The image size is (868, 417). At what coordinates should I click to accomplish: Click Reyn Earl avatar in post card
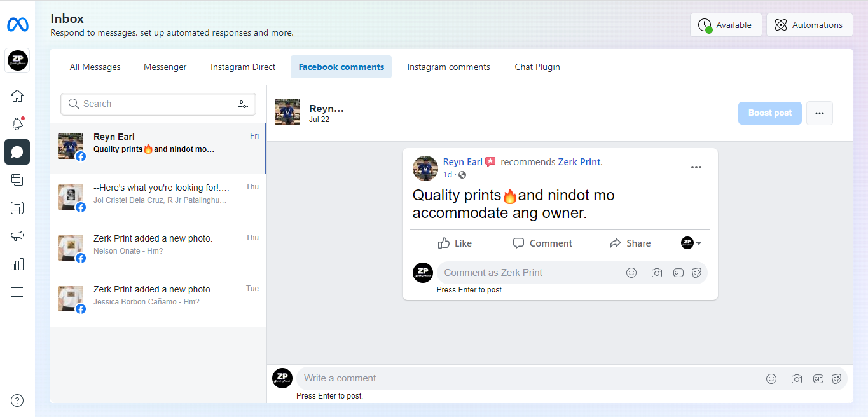pyautogui.click(x=425, y=168)
